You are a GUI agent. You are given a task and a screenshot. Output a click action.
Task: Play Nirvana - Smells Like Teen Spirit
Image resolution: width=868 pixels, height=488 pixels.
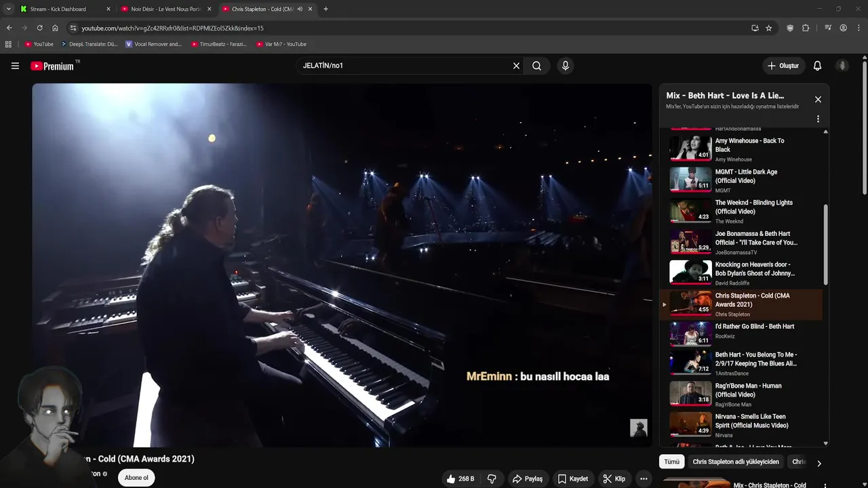point(741,424)
